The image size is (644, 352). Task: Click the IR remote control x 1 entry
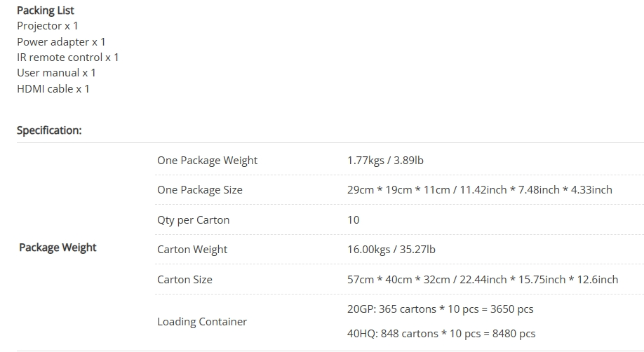pos(68,57)
